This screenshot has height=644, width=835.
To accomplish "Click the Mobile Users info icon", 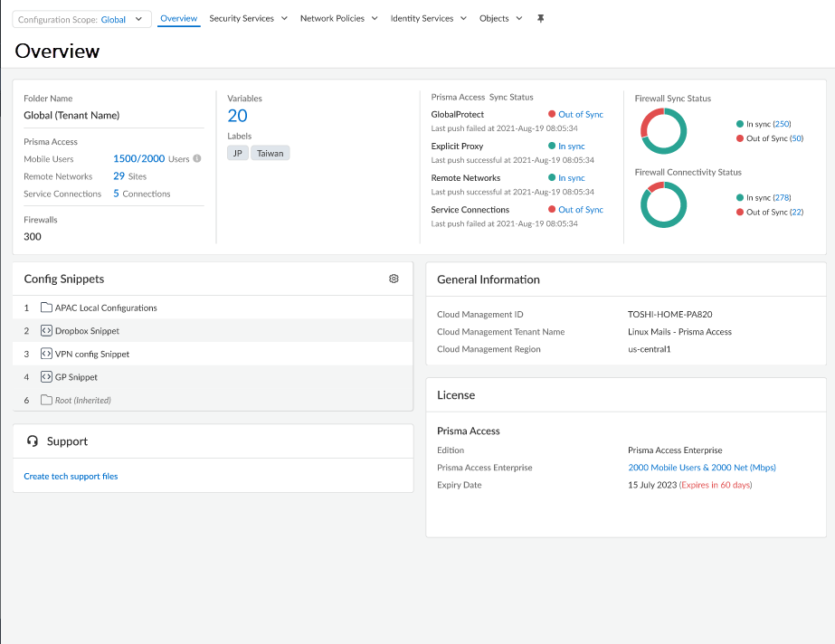I will tap(197, 159).
